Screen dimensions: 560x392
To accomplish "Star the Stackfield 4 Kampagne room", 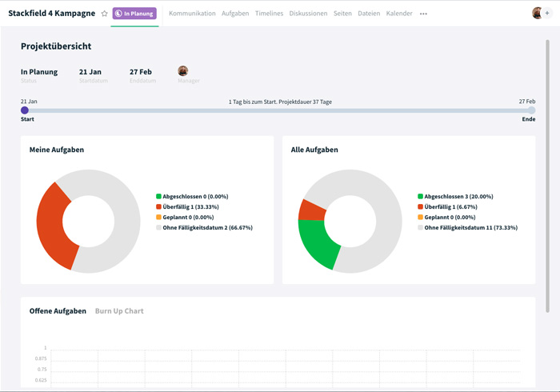I will tap(104, 14).
